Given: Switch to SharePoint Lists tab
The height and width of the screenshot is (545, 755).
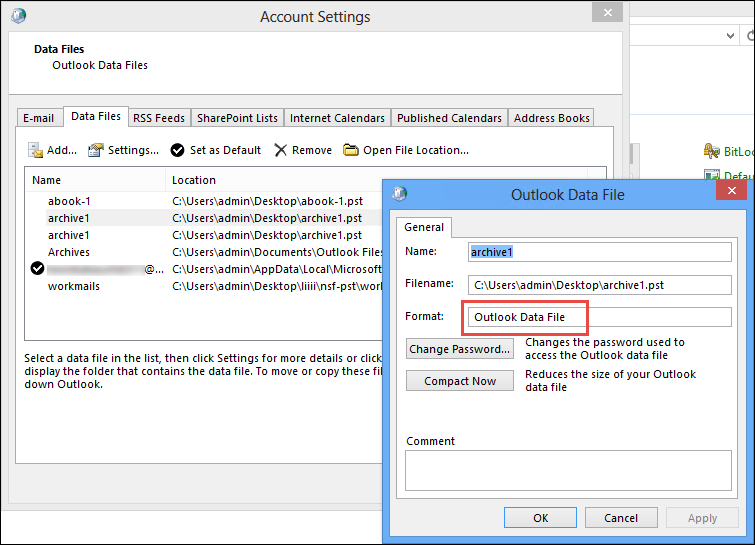Looking at the screenshot, I should click(237, 118).
